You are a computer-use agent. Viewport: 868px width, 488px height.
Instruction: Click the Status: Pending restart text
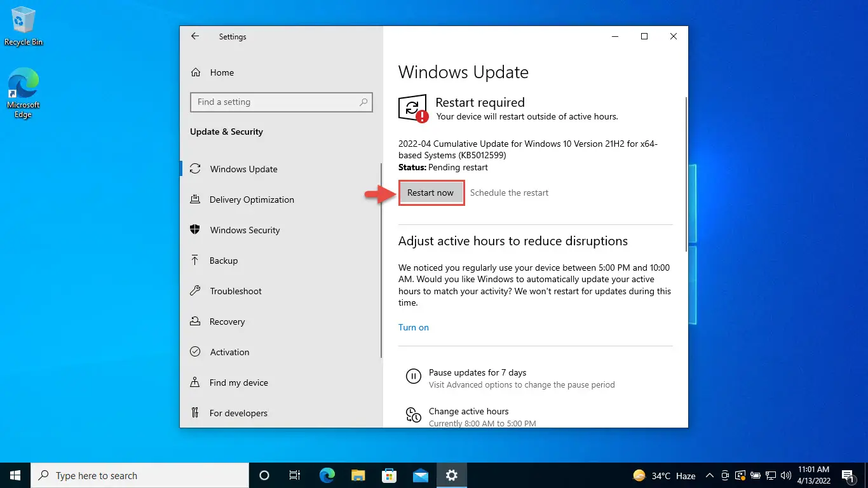[x=443, y=167]
